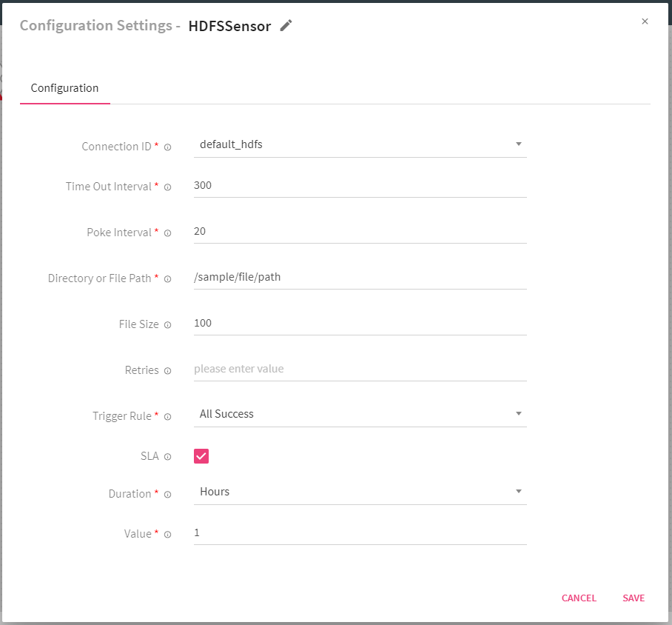This screenshot has width=672, height=625.
Task: Uncheck the SLA checkbox
Action: 201,456
